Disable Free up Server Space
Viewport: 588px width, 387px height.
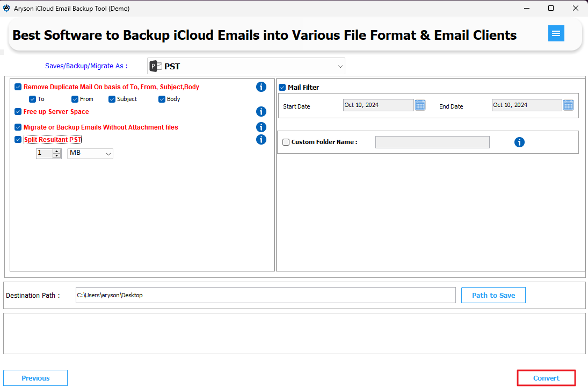[18, 111]
